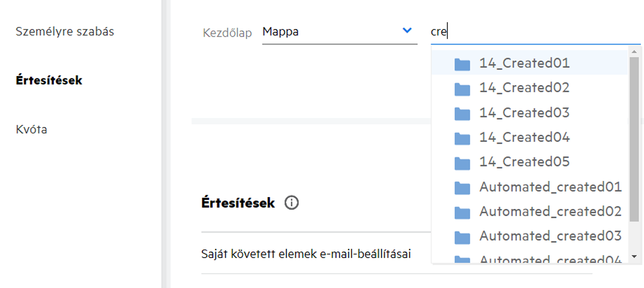
Task: Click the folder icon beside 14_Created01
Action: point(462,64)
